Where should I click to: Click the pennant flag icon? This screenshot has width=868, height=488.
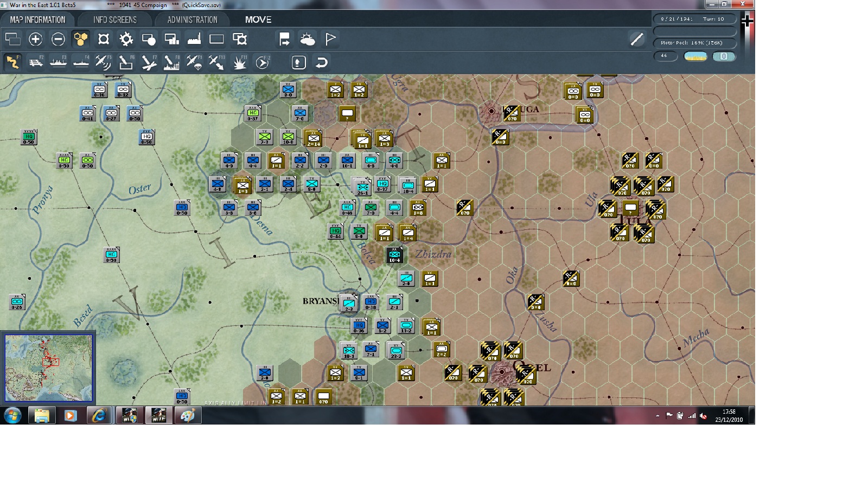(330, 39)
